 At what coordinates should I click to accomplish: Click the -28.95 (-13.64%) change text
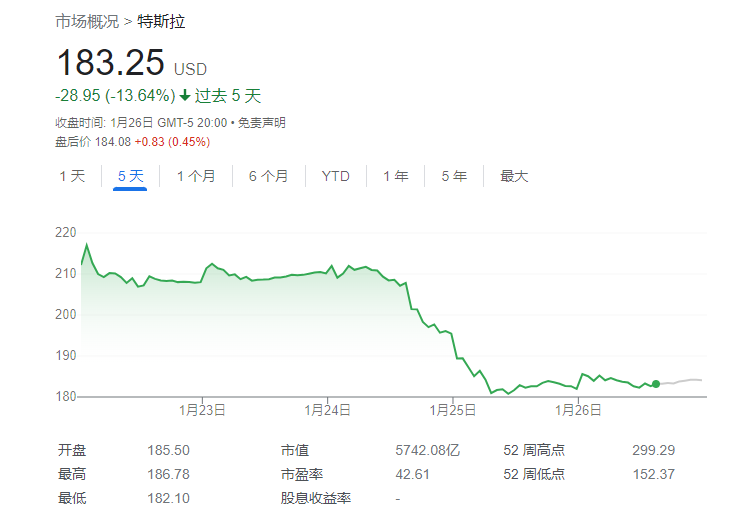pyautogui.click(x=115, y=96)
